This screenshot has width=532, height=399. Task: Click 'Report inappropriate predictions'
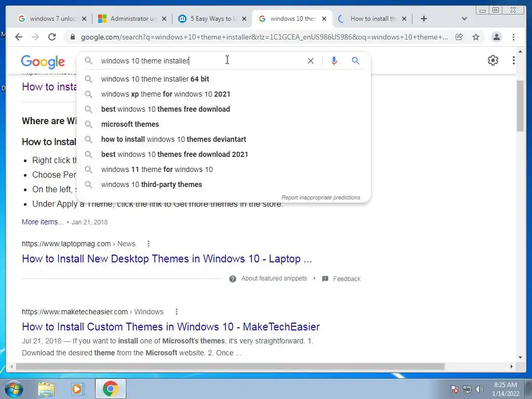[x=321, y=197]
